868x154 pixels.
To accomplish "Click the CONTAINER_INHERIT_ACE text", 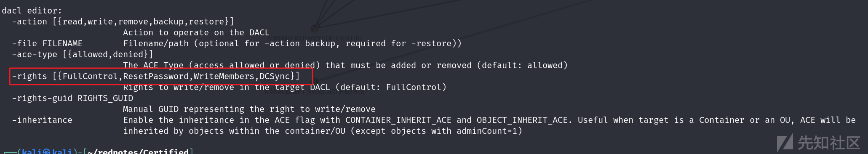I will coord(398,120).
